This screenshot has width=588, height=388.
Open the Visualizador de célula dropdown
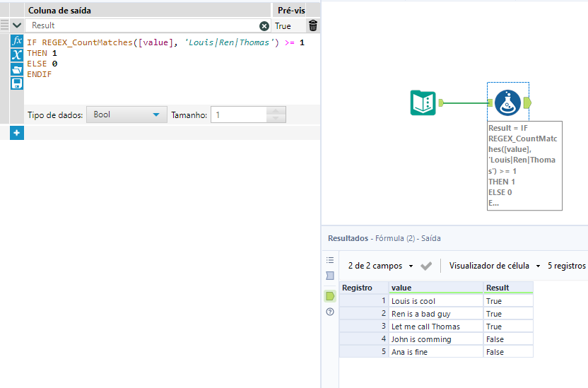click(x=495, y=266)
